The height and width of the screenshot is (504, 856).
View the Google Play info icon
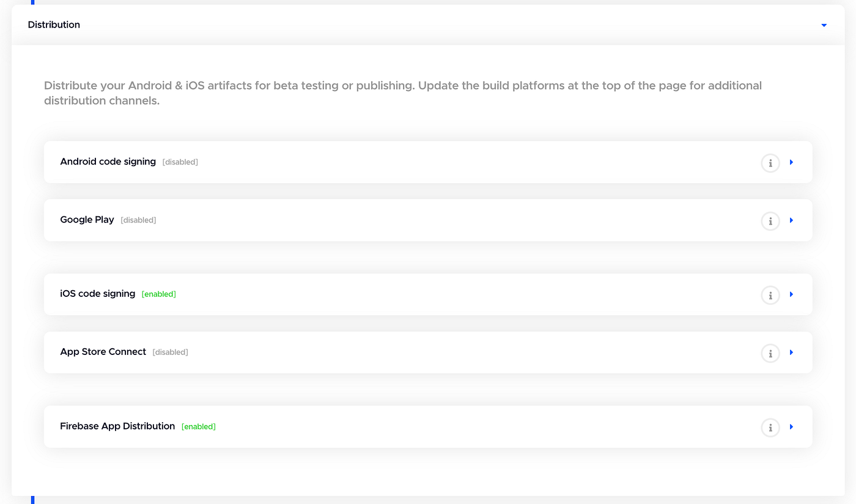point(770,221)
